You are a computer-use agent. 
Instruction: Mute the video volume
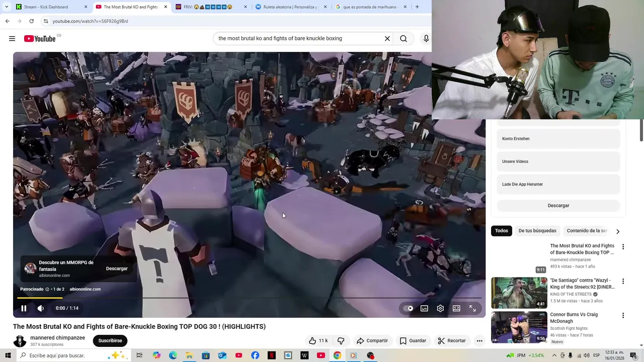[x=41, y=308]
